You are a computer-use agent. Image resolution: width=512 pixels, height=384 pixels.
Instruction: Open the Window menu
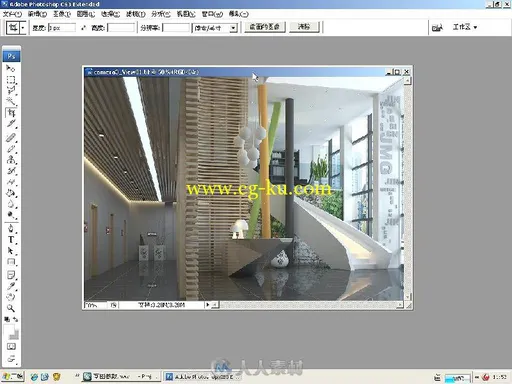point(212,14)
